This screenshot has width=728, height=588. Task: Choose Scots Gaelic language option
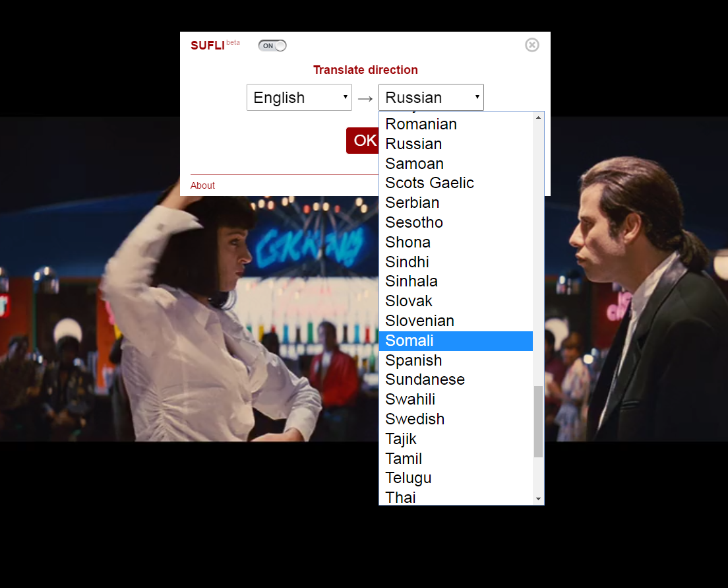coord(456,183)
